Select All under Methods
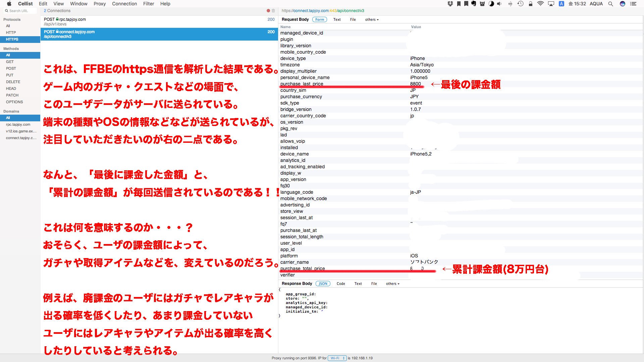Viewport: 644px width, 362px height. tap(20, 55)
